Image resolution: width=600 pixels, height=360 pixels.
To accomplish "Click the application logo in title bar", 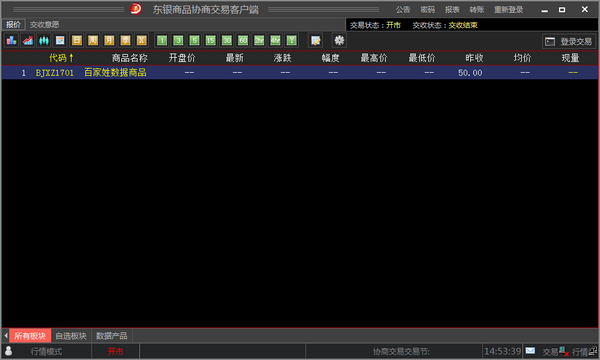I will point(135,8).
